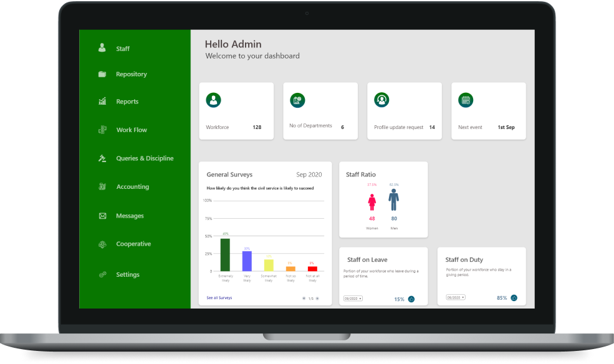Click the No of Departments count
The width and height of the screenshot is (614, 364).
tap(342, 127)
